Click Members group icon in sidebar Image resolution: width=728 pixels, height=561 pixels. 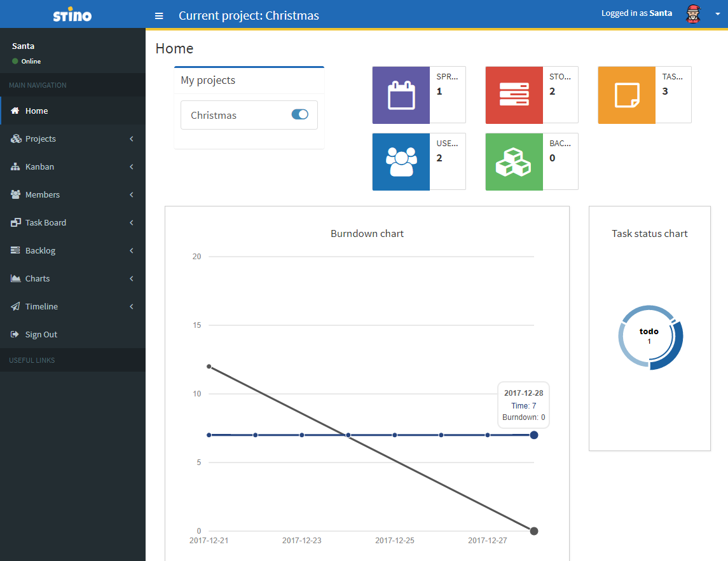[15, 194]
